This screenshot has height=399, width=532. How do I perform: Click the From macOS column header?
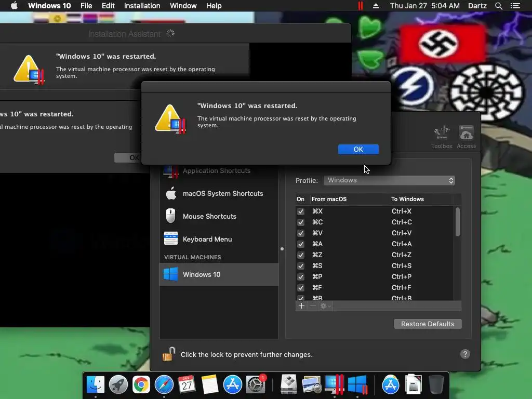pyautogui.click(x=349, y=199)
